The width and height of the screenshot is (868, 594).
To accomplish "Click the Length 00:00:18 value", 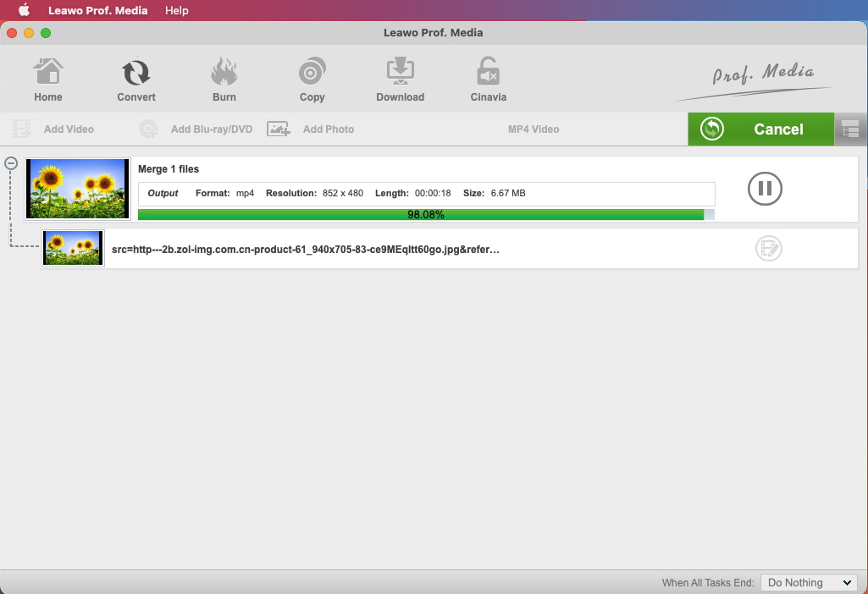I will 433,193.
